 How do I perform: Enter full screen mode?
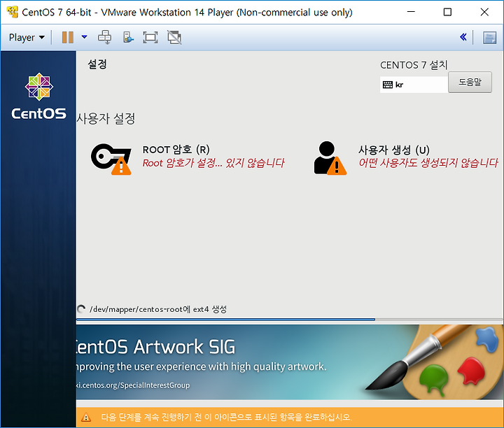(x=150, y=38)
